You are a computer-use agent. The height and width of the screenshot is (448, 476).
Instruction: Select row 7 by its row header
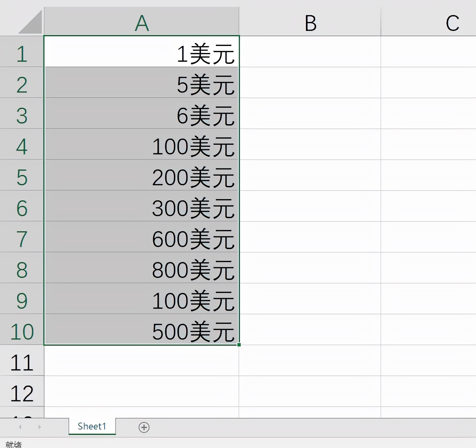tap(22, 237)
